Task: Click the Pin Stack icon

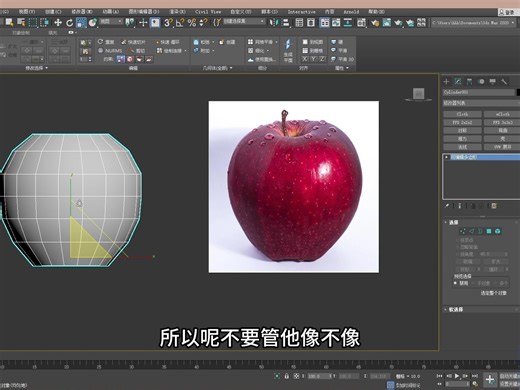Action: click(x=447, y=206)
